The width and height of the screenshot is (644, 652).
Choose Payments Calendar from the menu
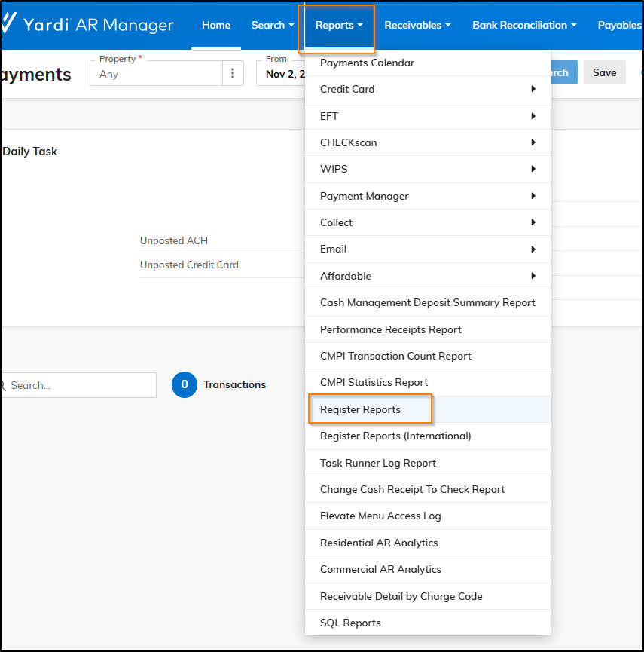(x=367, y=63)
